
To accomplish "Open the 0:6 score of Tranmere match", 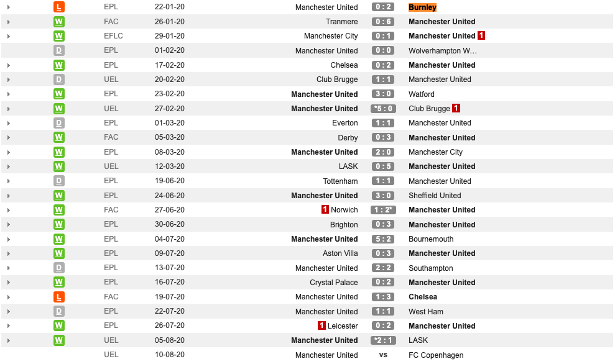I will point(383,22).
